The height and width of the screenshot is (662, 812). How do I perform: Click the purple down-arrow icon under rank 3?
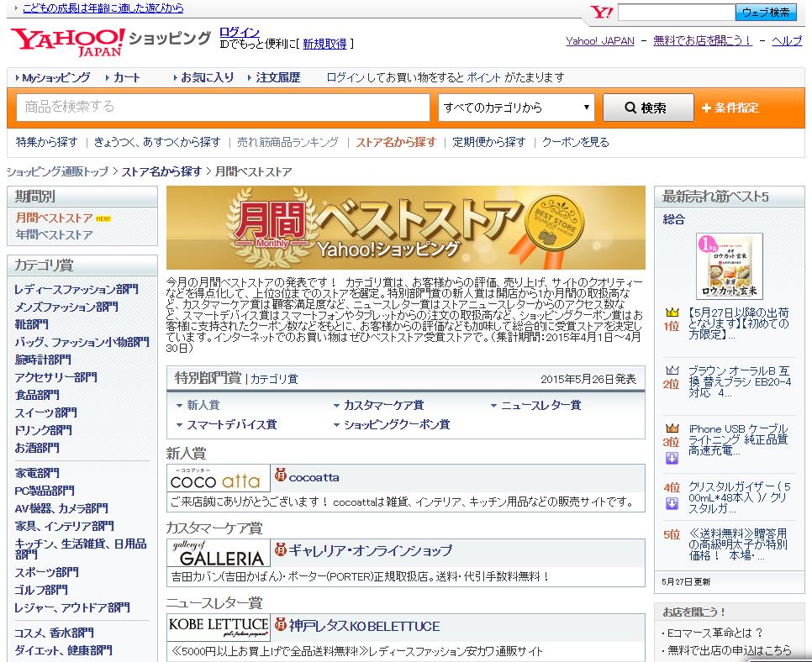tap(672, 458)
